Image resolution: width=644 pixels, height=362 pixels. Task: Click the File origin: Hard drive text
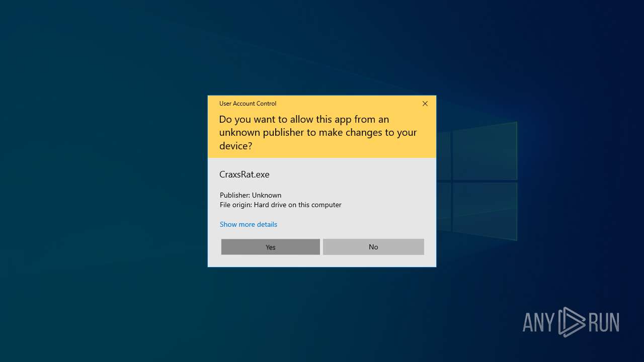[281, 205]
